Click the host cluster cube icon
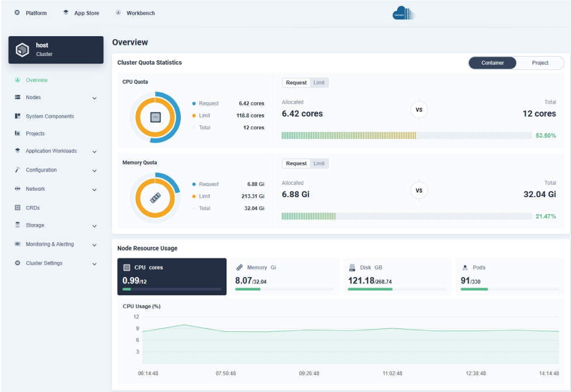The image size is (571, 392). [x=22, y=50]
